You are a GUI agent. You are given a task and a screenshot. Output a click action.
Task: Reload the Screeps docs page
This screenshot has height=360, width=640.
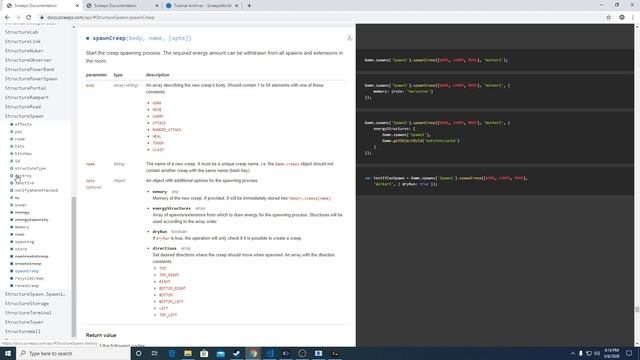(x=29, y=18)
